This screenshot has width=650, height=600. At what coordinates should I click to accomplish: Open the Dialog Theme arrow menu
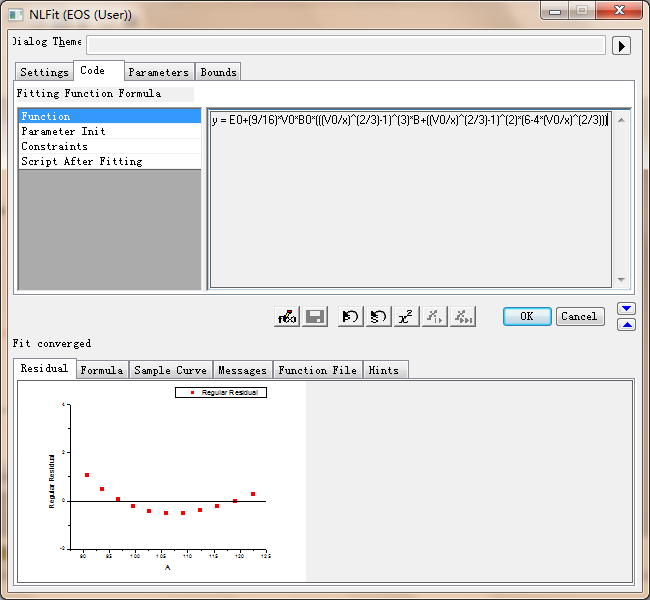[x=621, y=46]
